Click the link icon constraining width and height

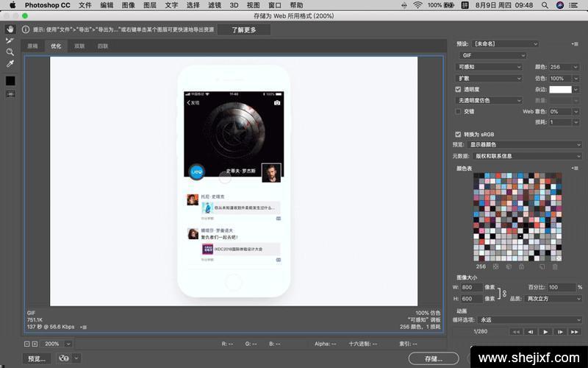click(x=504, y=293)
